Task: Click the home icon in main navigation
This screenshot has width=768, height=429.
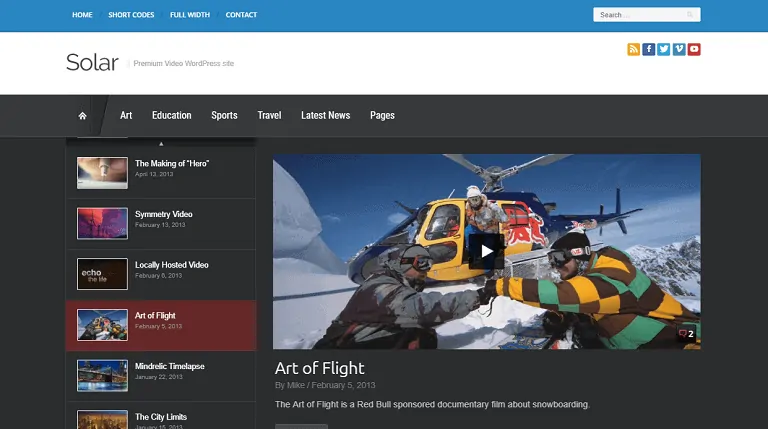Action: [x=82, y=116]
